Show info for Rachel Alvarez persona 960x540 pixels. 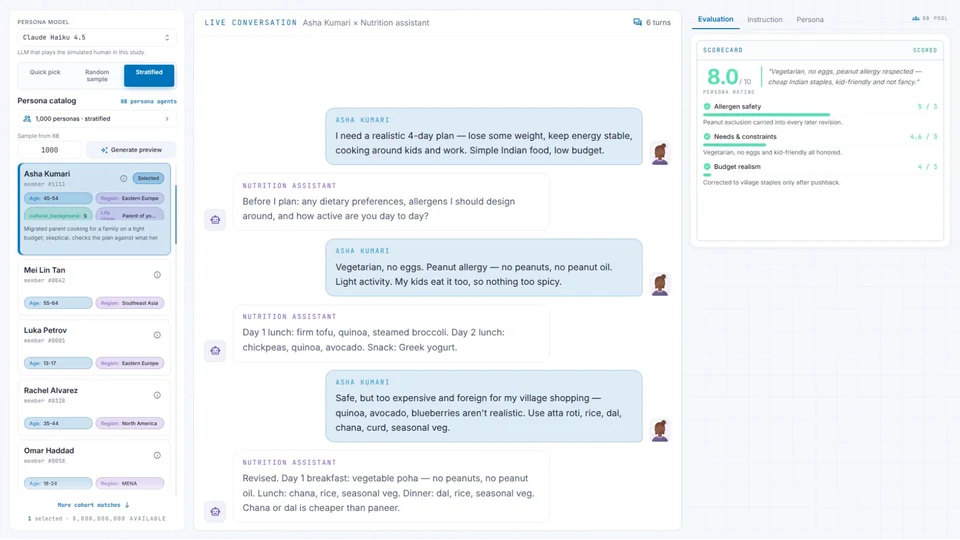pyautogui.click(x=157, y=395)
